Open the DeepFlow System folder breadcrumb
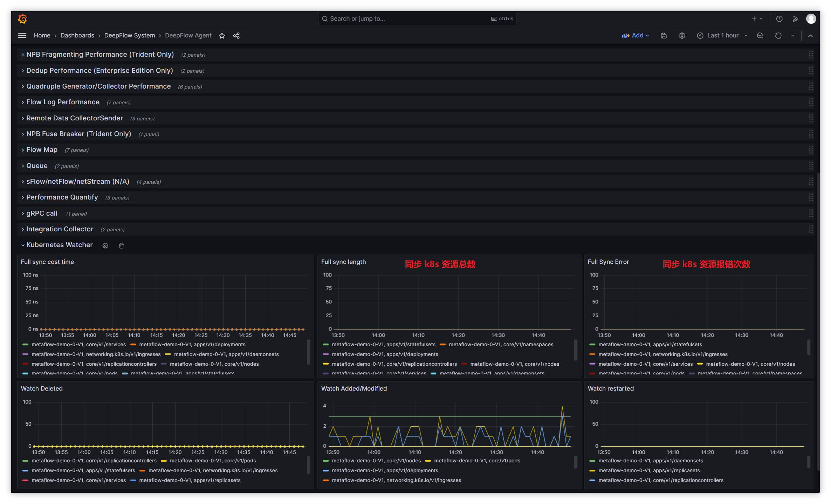The height and width of the screenshot is (504, 831). pos(130,35)
